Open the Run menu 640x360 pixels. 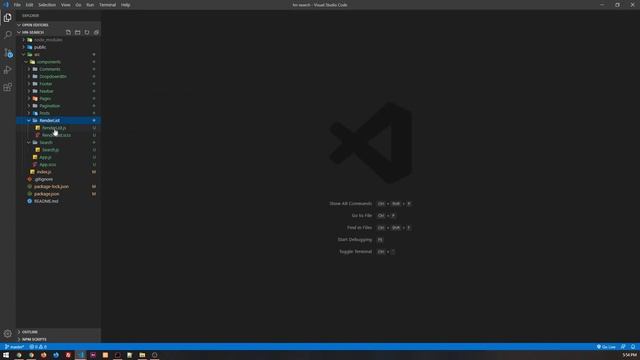tap(90, 5)
